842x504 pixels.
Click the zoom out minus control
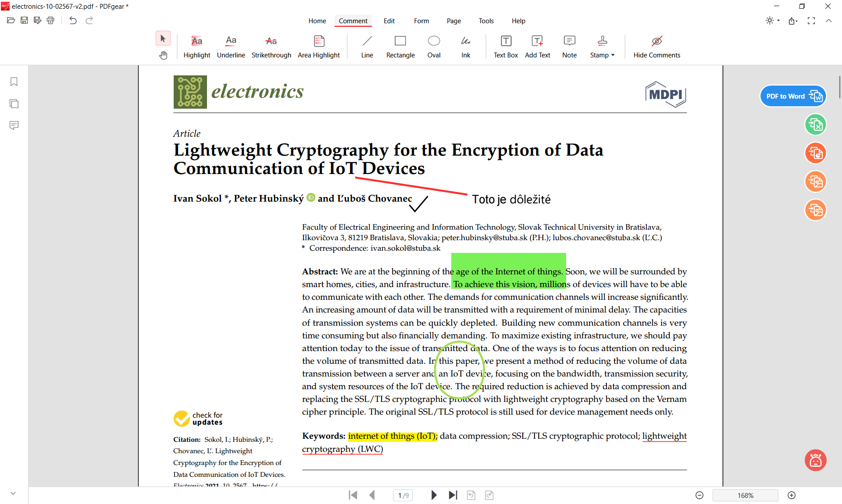699,495
